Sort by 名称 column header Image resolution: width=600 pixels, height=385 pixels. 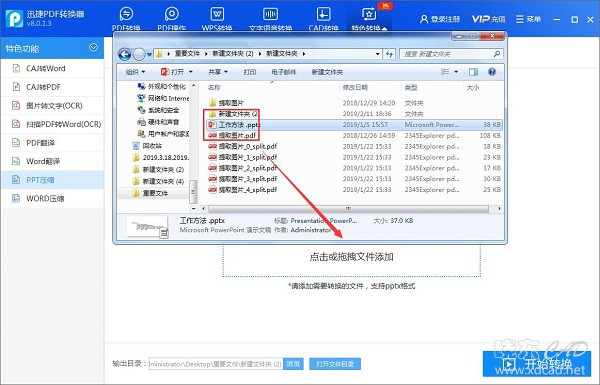(x=214, y=88)
